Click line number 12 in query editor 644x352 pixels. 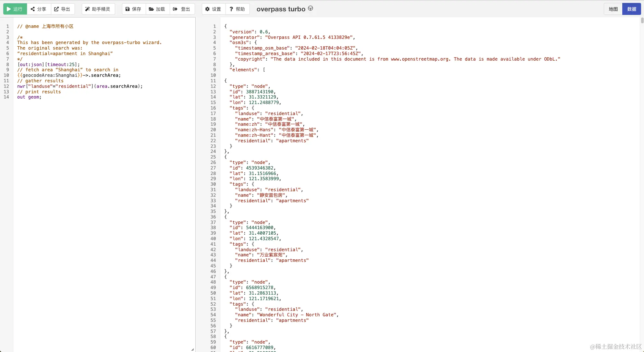(x=6, y=86)
